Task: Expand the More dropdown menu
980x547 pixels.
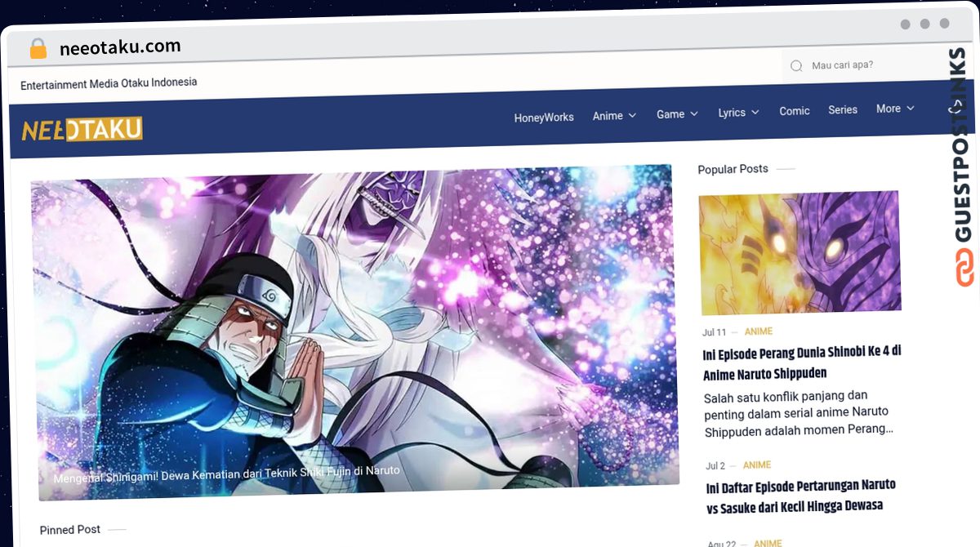Action: pyautogui.click(x=895, y=109)
